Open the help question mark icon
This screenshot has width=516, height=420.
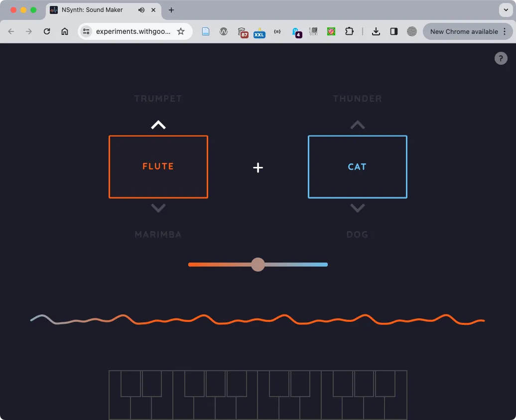pyautogui.click(x=501, y=58)
